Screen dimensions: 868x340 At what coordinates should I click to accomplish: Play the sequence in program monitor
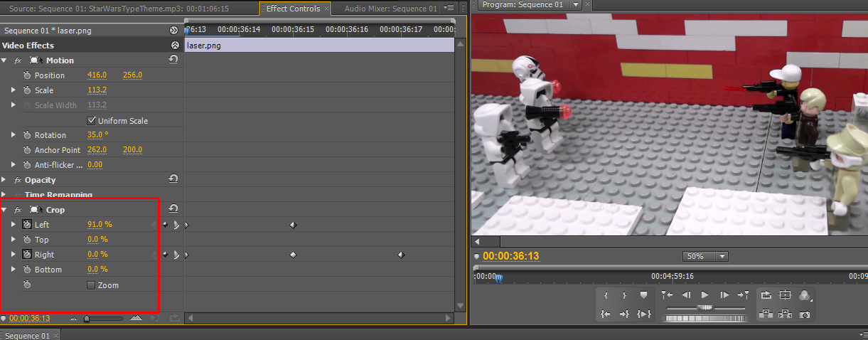pos(705,294)
